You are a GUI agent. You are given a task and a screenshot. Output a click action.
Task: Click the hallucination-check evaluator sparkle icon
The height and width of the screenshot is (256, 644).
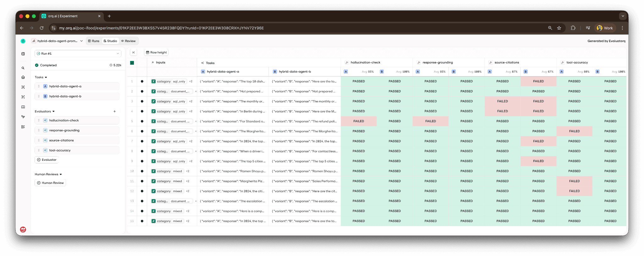click(45, 120)
